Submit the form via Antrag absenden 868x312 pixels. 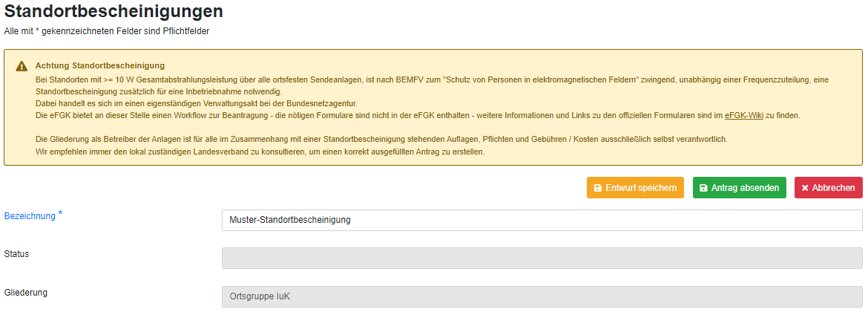click(x=740, y=188)
